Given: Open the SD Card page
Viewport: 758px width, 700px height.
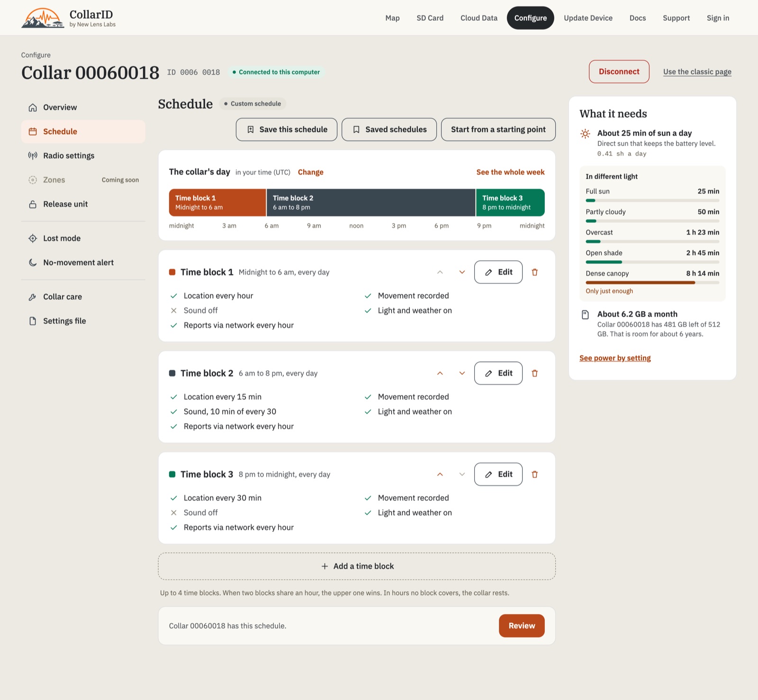Looking at the screenshot, I should click(430, 18).
